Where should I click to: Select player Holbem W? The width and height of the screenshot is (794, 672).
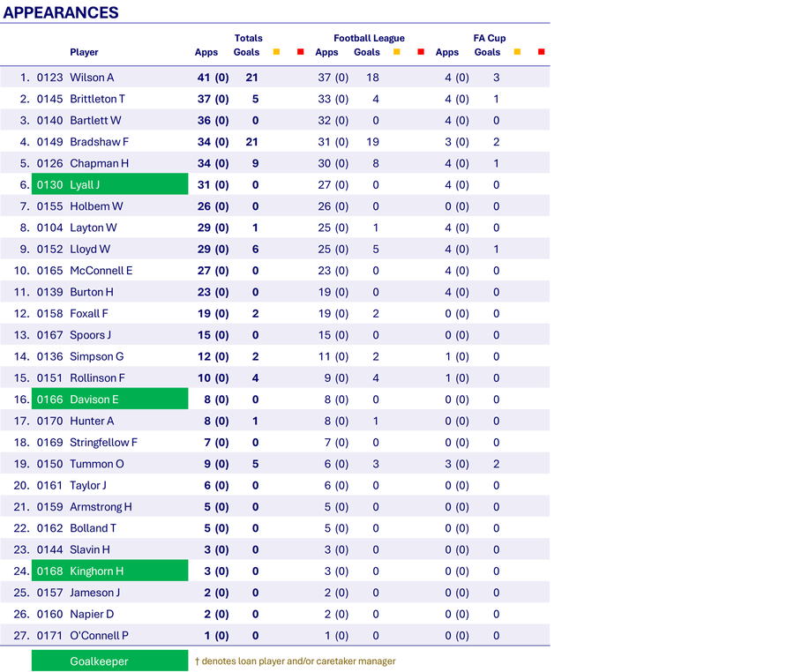click(x=96, y=206)
